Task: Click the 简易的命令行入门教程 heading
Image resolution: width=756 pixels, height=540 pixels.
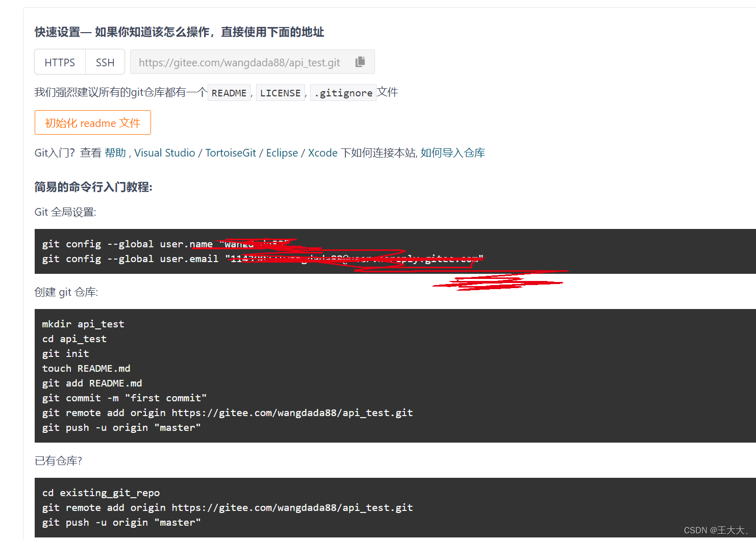Action: click(x=93, y=187)
